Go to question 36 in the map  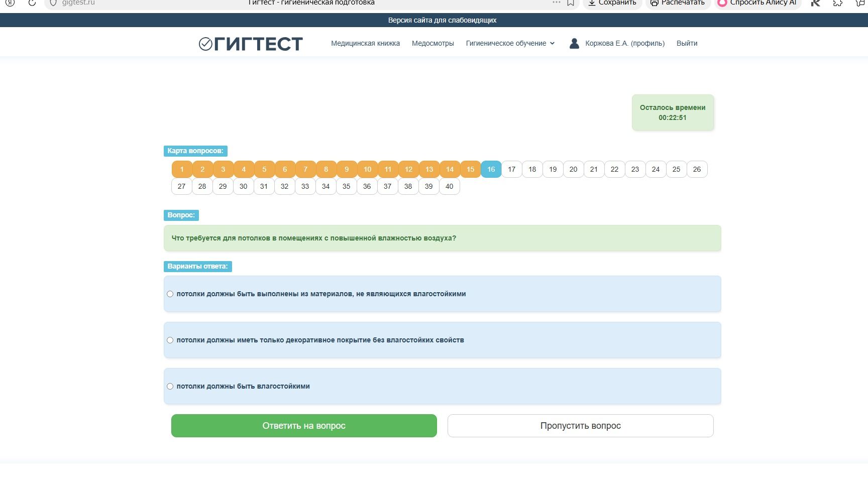coord(367,186)
